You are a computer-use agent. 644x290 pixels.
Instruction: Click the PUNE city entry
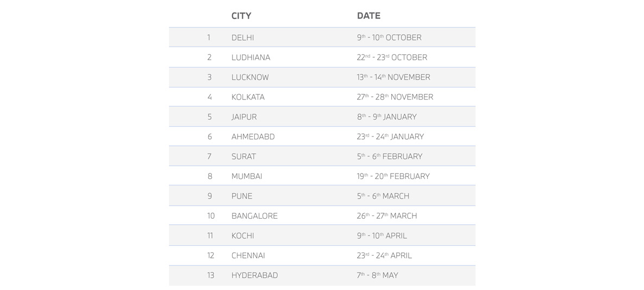tap(241, 196)
